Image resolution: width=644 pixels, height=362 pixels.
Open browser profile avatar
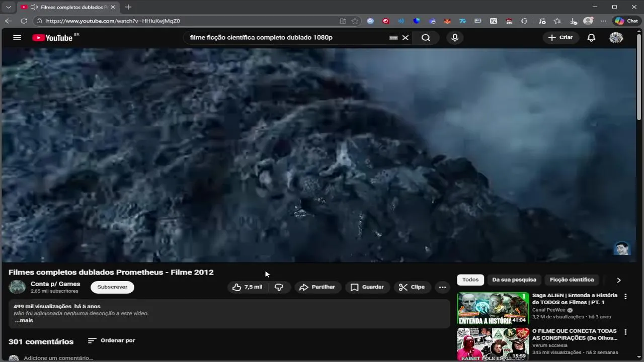point(588,21)
